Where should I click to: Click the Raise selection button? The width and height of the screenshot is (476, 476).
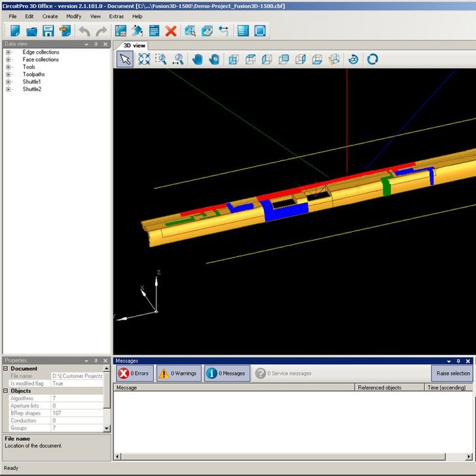452,373
